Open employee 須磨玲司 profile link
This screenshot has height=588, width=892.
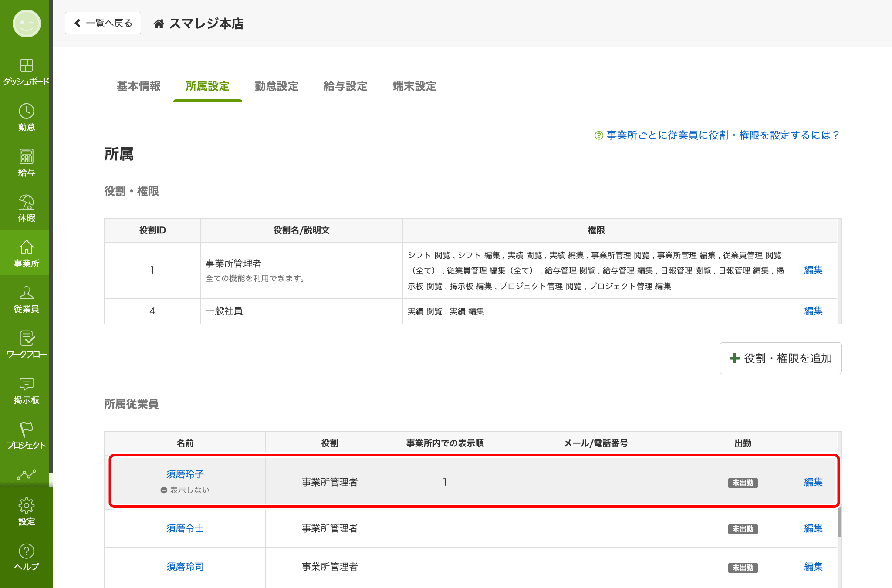coord(185,567)
